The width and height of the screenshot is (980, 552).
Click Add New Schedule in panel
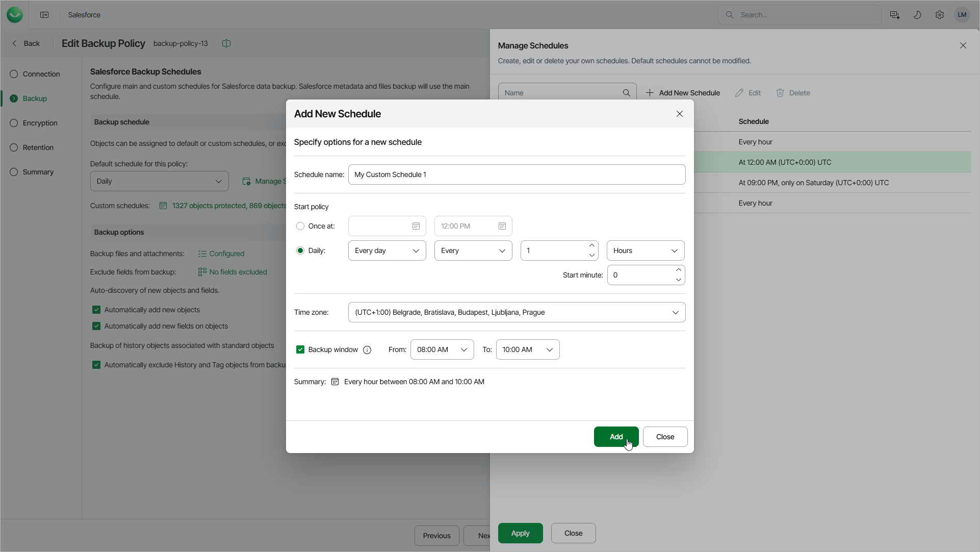pos(683,93)
